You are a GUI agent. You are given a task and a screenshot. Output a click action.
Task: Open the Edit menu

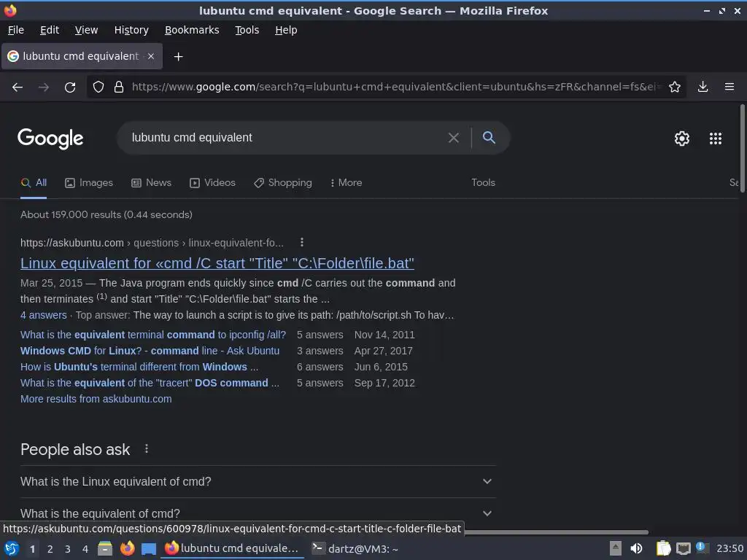point(50,30)
